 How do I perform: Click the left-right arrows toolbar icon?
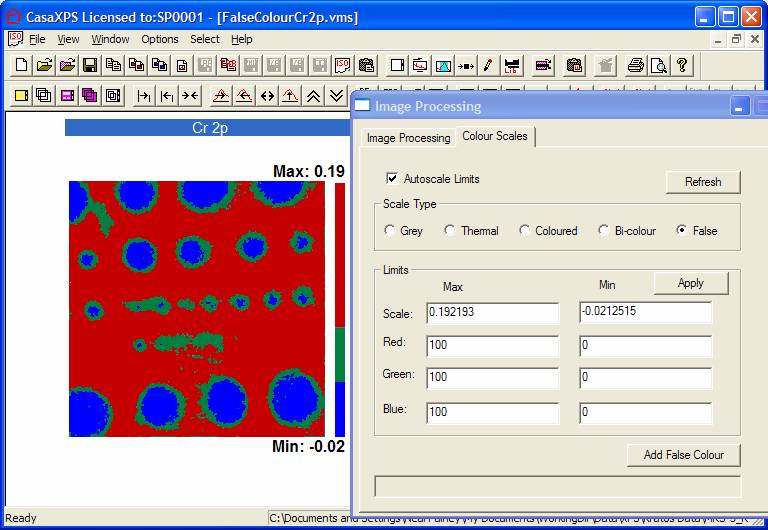pos(267,96)
